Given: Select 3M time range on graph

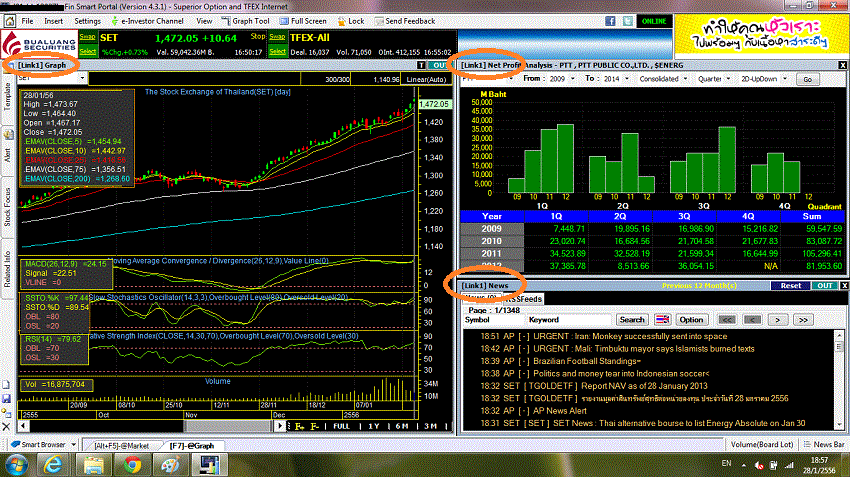Looking at the screenshot, I should click(x=430, y=427).
